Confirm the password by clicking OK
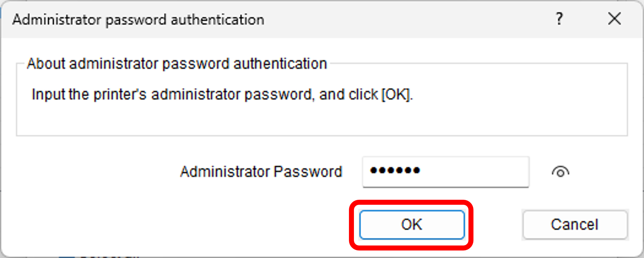Image resolution: width=644 pixels, height=258 pixels. pos(411,224)
